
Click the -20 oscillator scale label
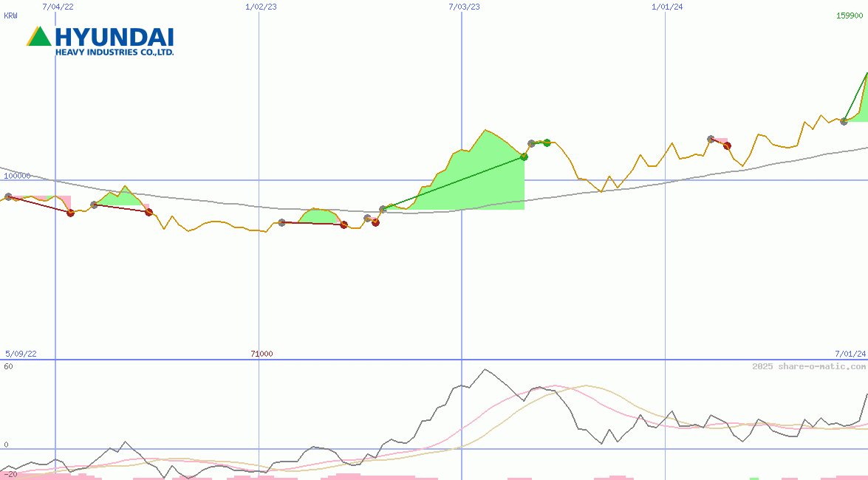(10, 475)
